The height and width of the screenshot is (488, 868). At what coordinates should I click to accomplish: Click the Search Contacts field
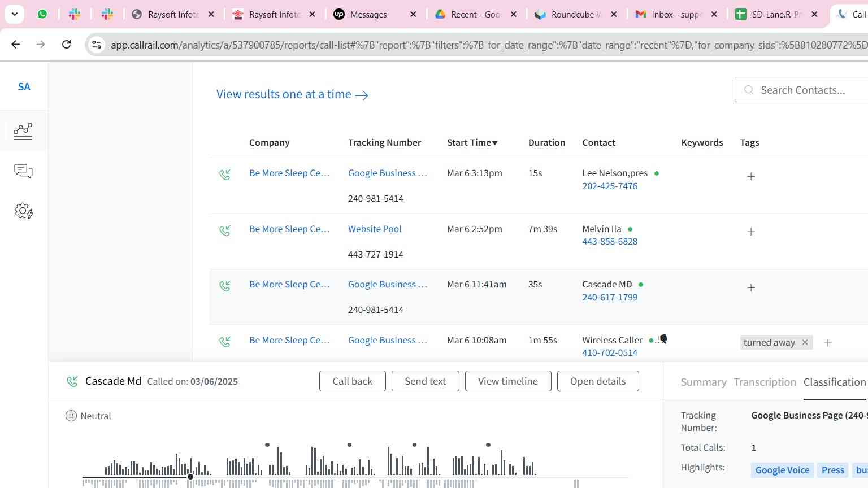click(x=802, y=90)
